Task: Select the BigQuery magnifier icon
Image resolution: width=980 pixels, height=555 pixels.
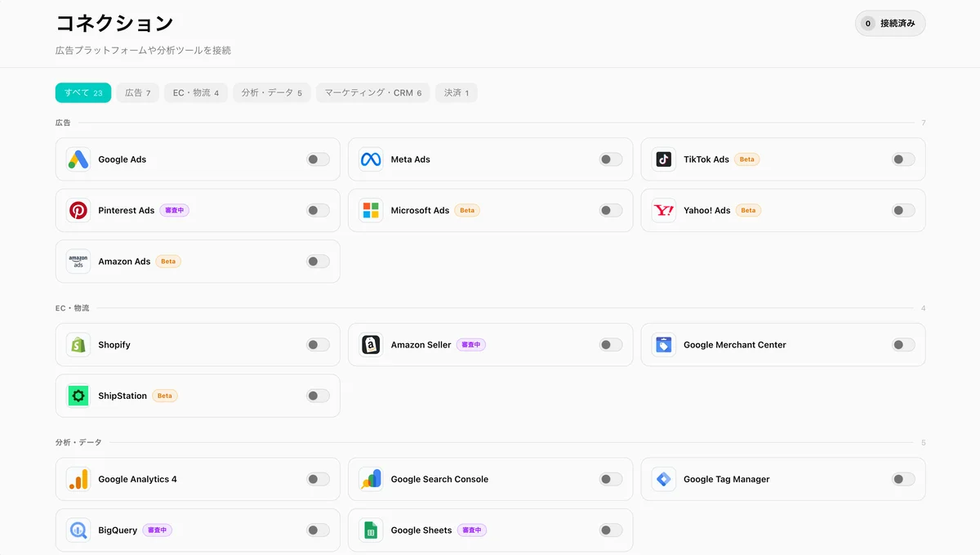Action: (78, 530)
